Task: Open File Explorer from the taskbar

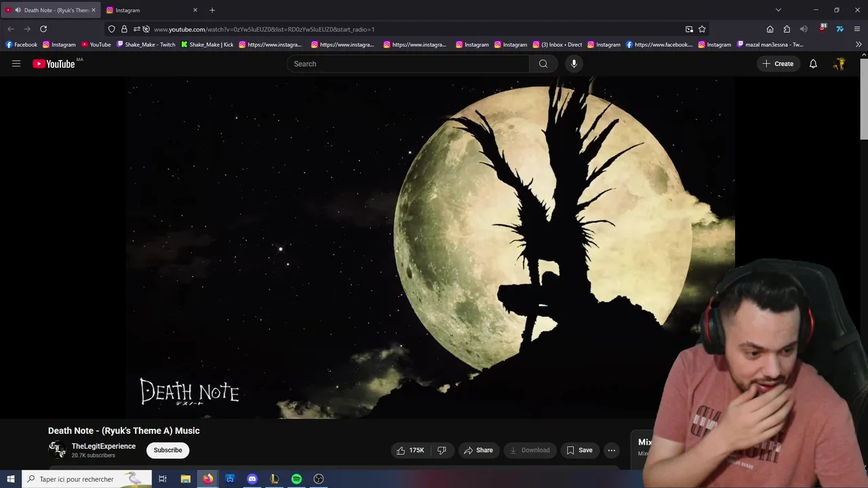Action: 185,479
